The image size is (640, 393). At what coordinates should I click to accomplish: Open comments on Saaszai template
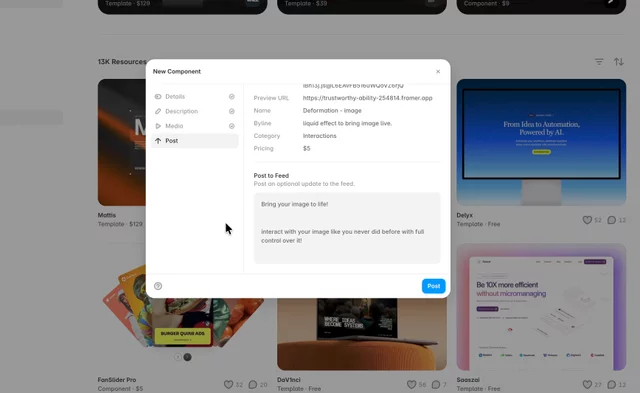(611, 384)
